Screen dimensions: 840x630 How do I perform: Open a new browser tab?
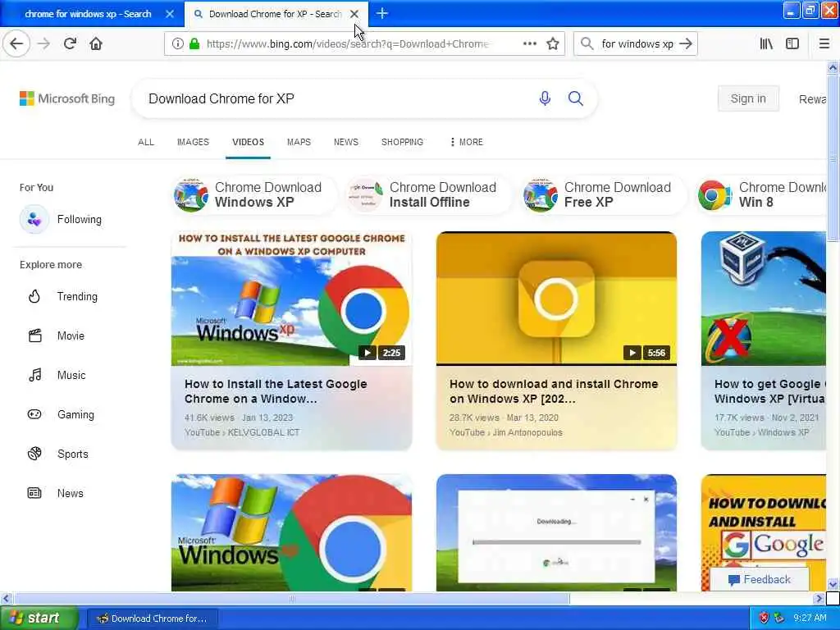[x=382, y=13]
